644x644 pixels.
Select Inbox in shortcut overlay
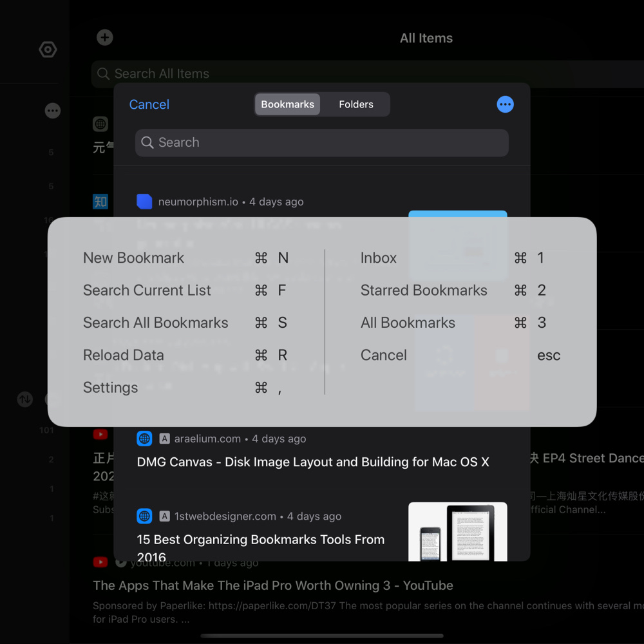(x=379, y=258)
